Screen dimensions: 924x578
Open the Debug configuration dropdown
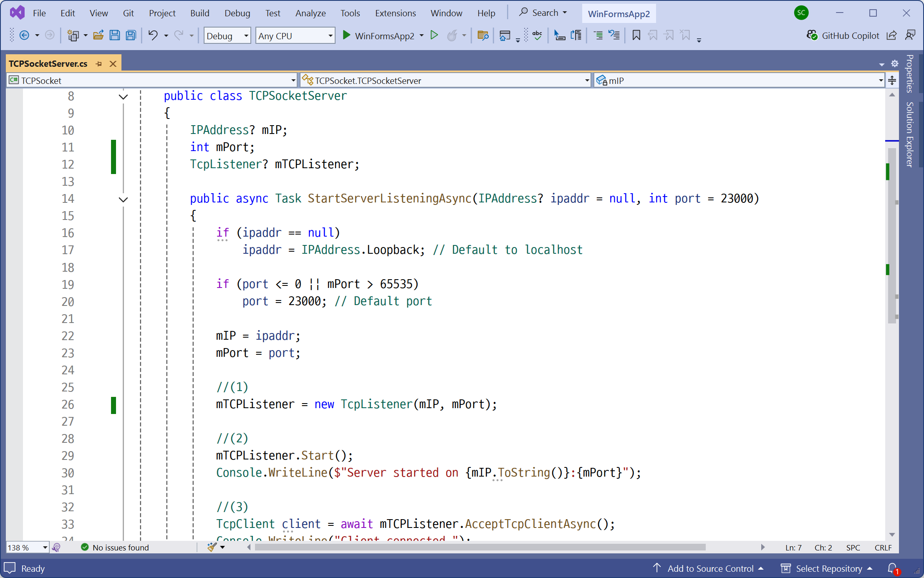pos(246,36)
